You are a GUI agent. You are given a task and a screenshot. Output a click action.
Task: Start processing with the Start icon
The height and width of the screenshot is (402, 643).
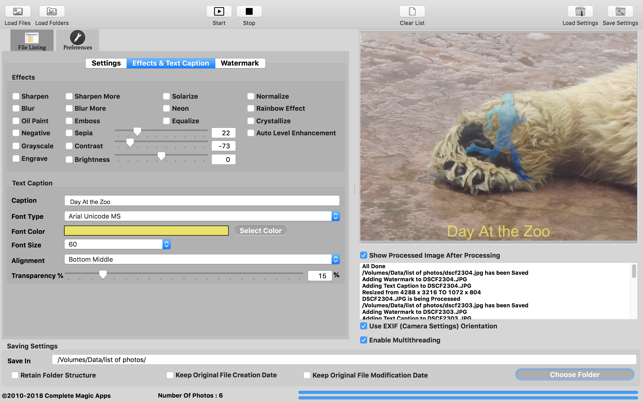219,11
